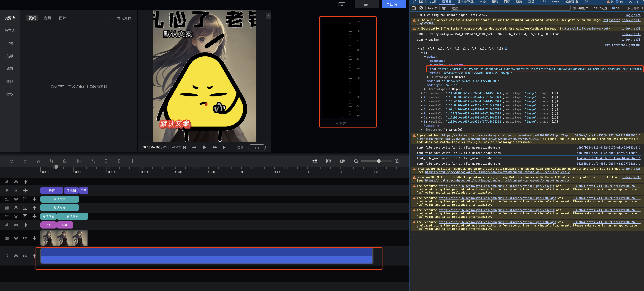Open the keyboard shortcuts icon
644x291 pixels.
tap(342, 4)
